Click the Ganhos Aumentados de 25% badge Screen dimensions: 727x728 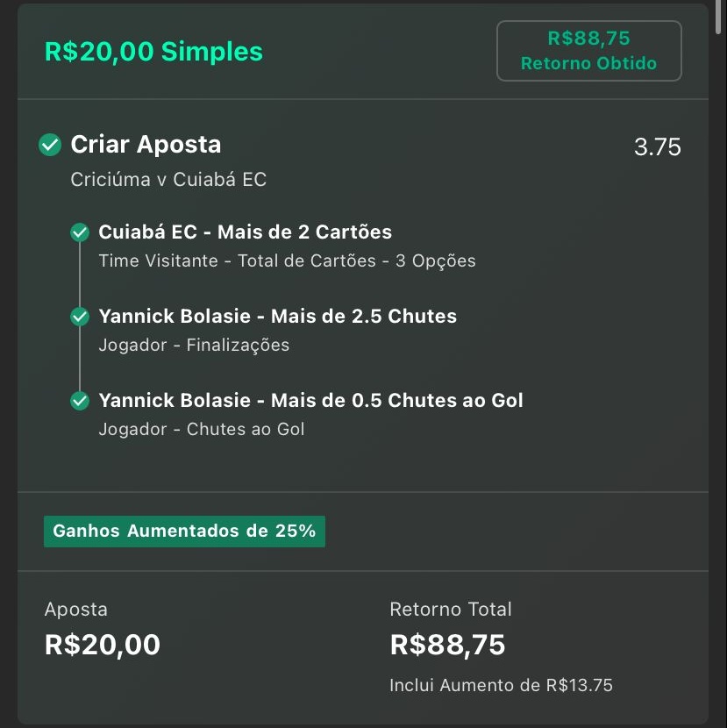coord(184,532)
